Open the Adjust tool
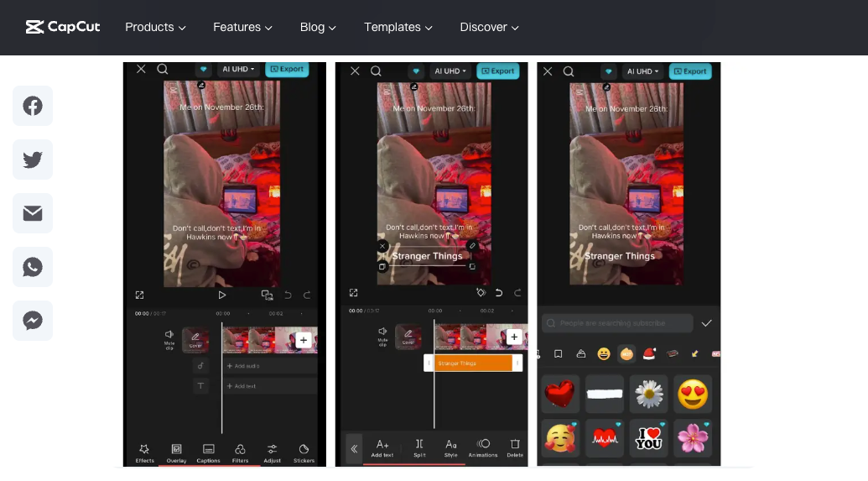This screenshot has width=868, height=481. point(272,452)
